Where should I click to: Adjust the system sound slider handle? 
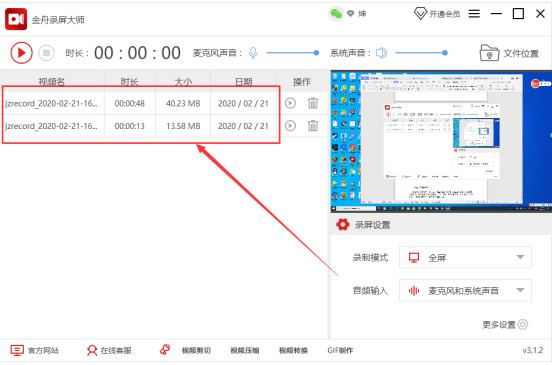[x=445, y=53]
